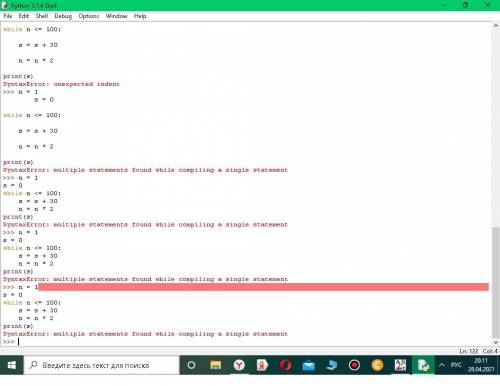Screen dimensions: 500x386
Task: Click the РУС language indicator
Action: [456, 365]
